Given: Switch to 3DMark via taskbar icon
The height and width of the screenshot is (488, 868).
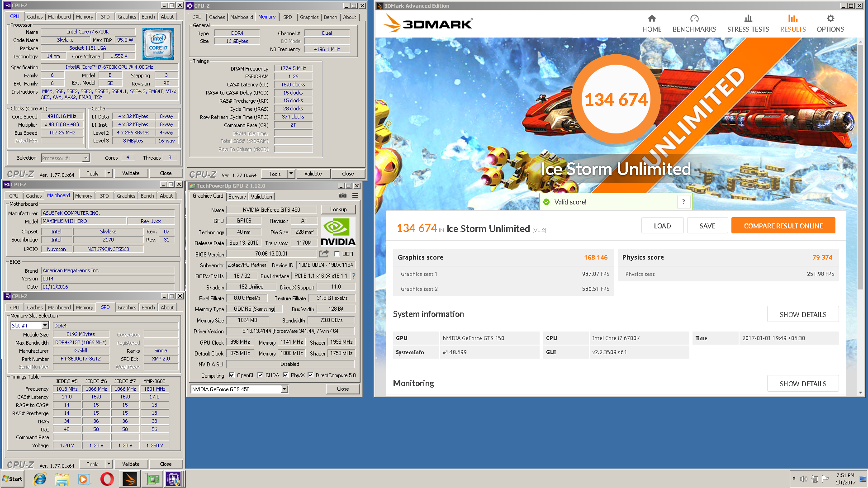Looking at the screenshot, I should [x=130, y=479].
